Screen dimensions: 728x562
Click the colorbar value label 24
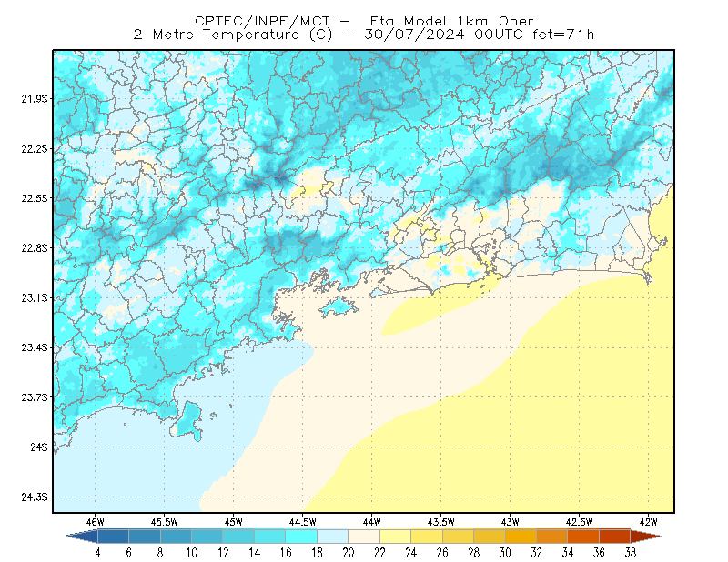point(411,553)
